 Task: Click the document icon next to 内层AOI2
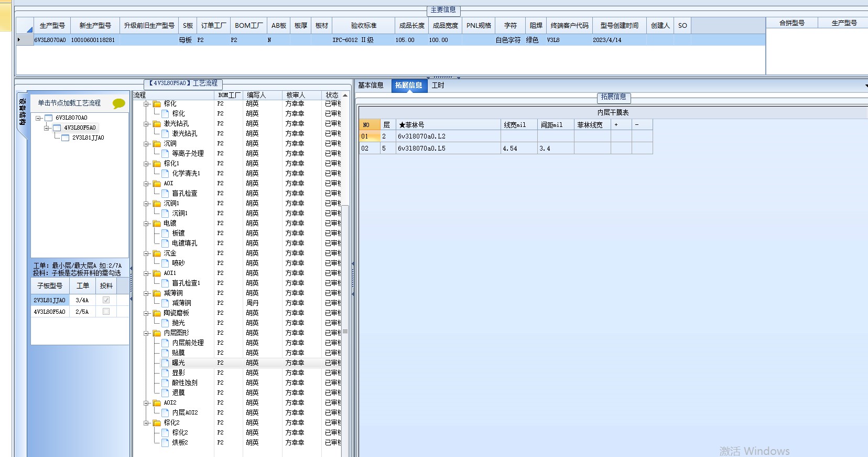pos(165,413)
